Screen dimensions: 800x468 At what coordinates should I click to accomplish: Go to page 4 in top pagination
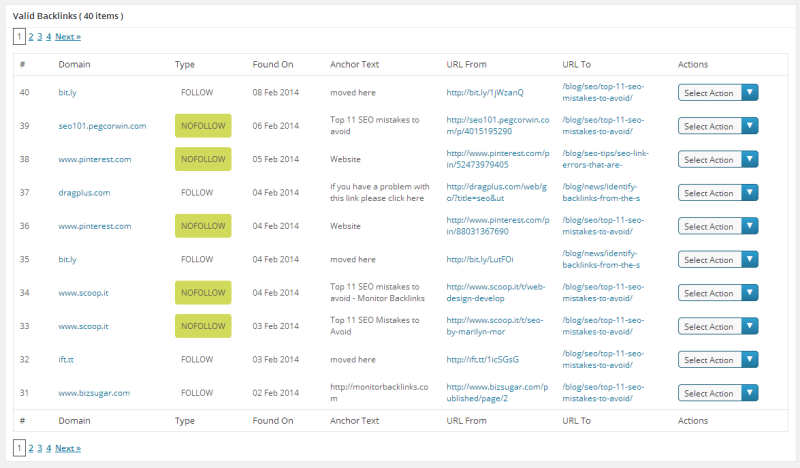[48, 37]
